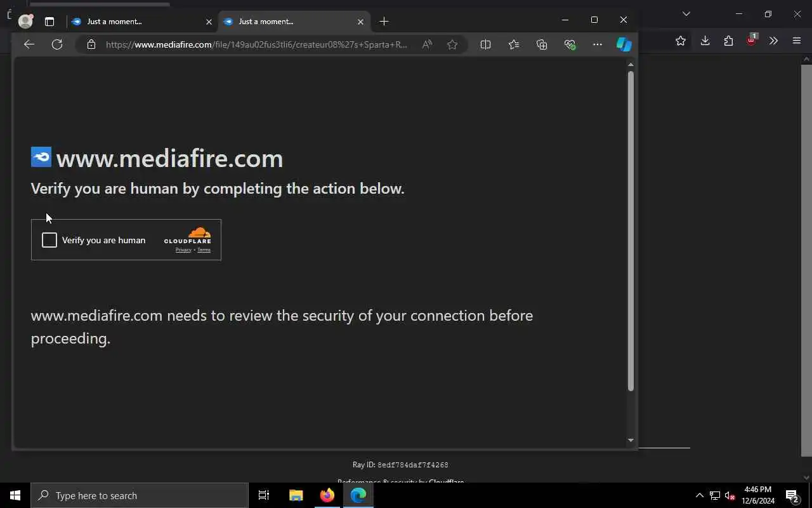812x508 pixels.
Task: Open Edge Collections icon
Action: (542, 44)
